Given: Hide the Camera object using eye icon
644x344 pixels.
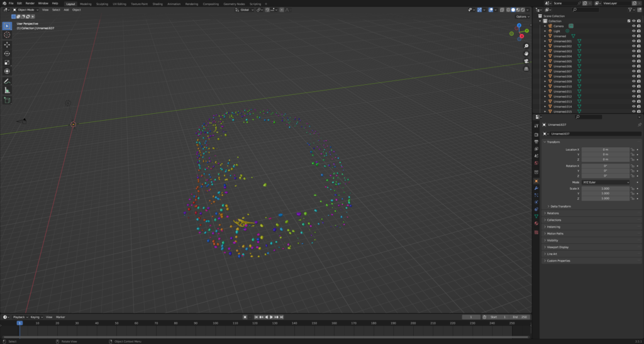Looking at the screenshot, I should tap(633, 26).
